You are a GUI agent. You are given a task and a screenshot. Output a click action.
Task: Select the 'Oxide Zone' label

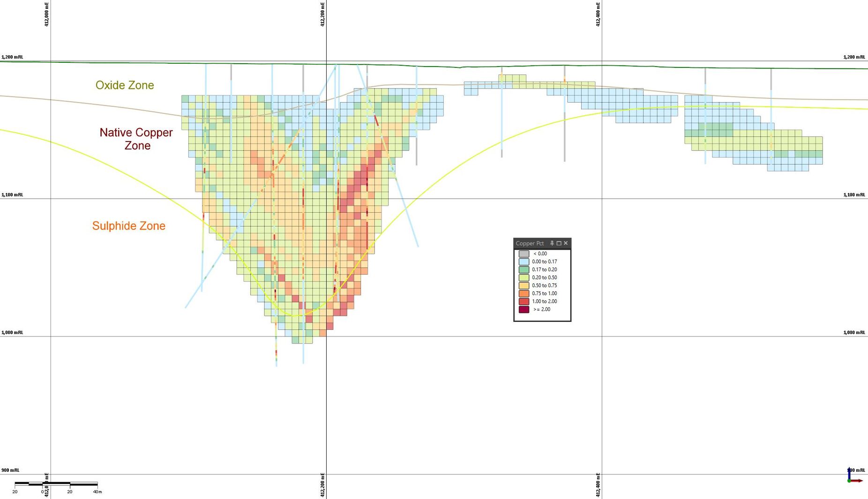coord(125,85)
